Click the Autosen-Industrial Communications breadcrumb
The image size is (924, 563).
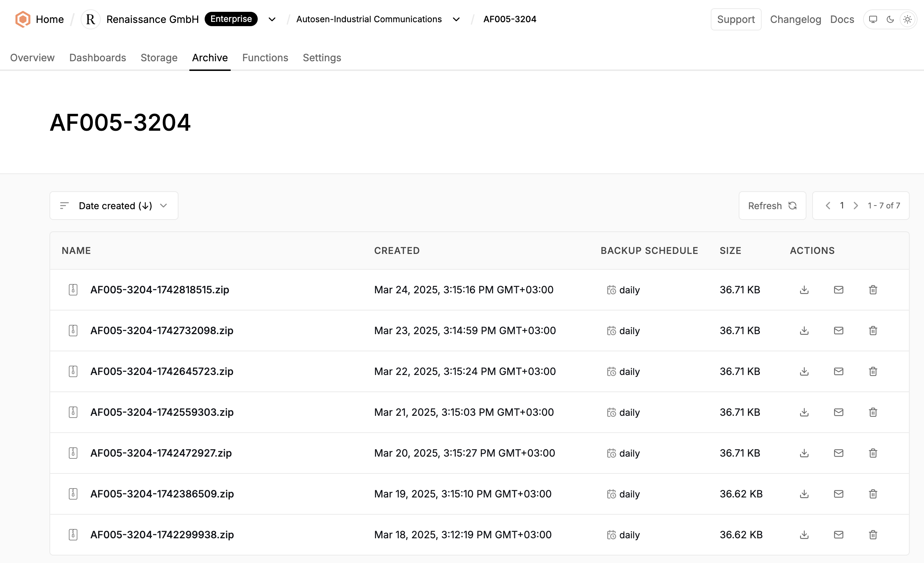click(369, 19)
